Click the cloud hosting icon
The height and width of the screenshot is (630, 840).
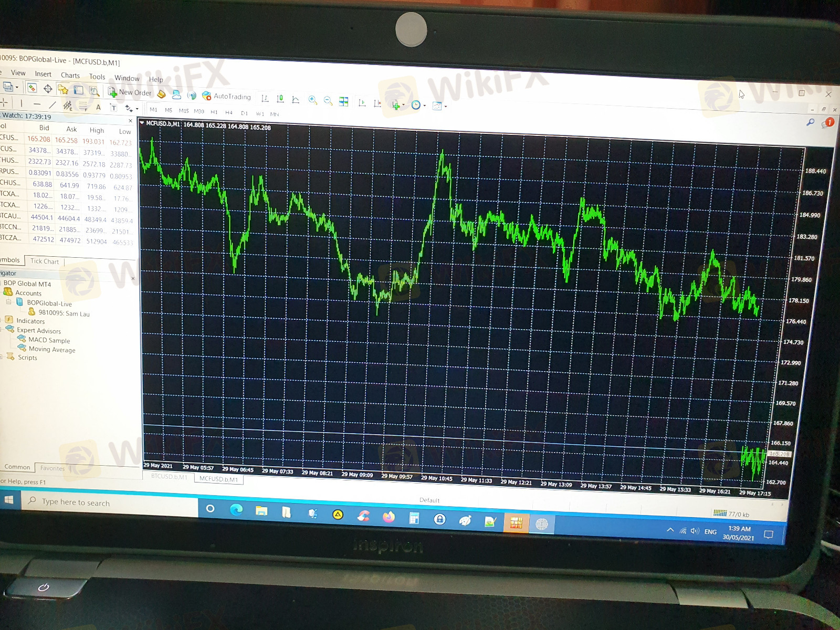click(x=177, y=94)
